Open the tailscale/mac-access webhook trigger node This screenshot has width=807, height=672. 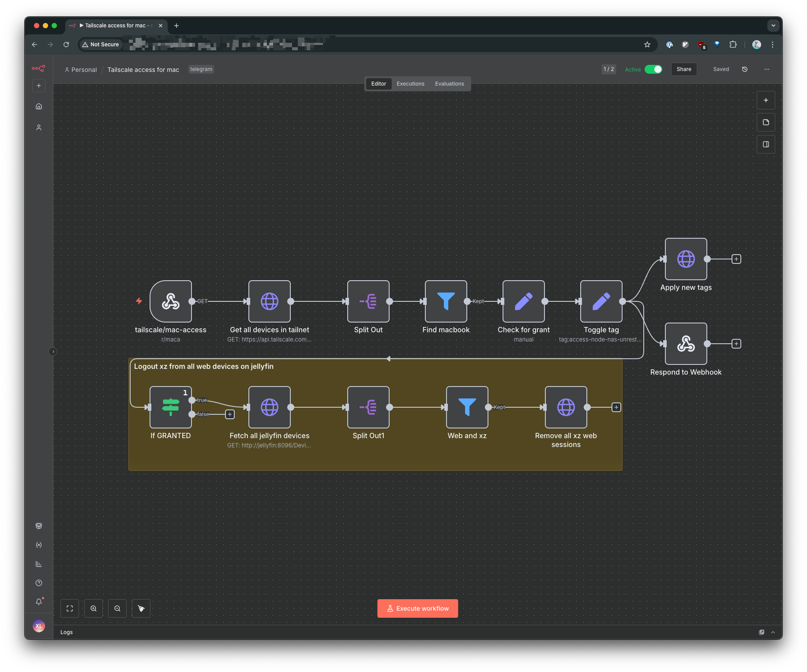tap(171, 301)
